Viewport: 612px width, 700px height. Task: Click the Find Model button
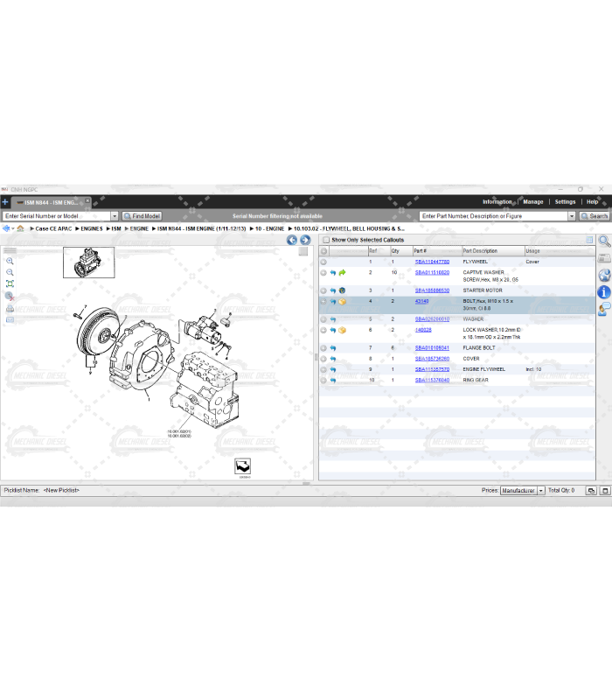click(142, 216)
